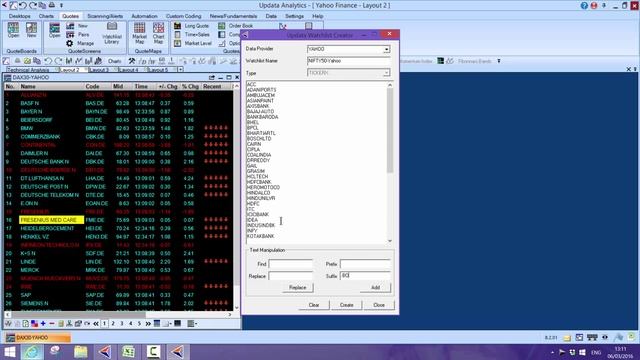Viewport: 640px width, 360px height.
Task: Click the Close button in dialog
Action: click(379, 305)
